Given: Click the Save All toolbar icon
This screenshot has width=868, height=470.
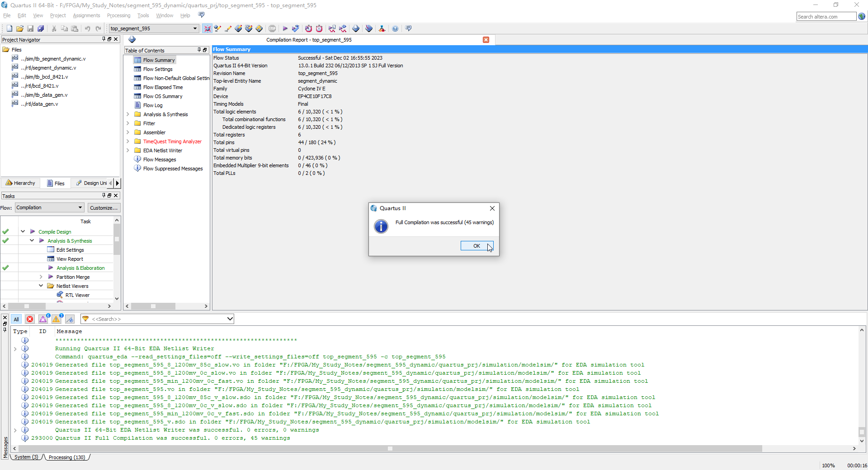Looking at the screenshot, I should coord(41,28).
